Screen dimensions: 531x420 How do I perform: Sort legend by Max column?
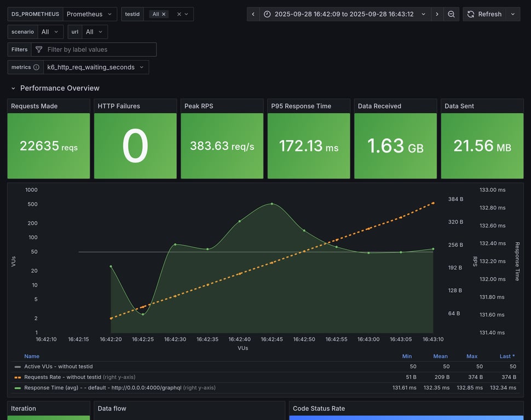(471, 356)
